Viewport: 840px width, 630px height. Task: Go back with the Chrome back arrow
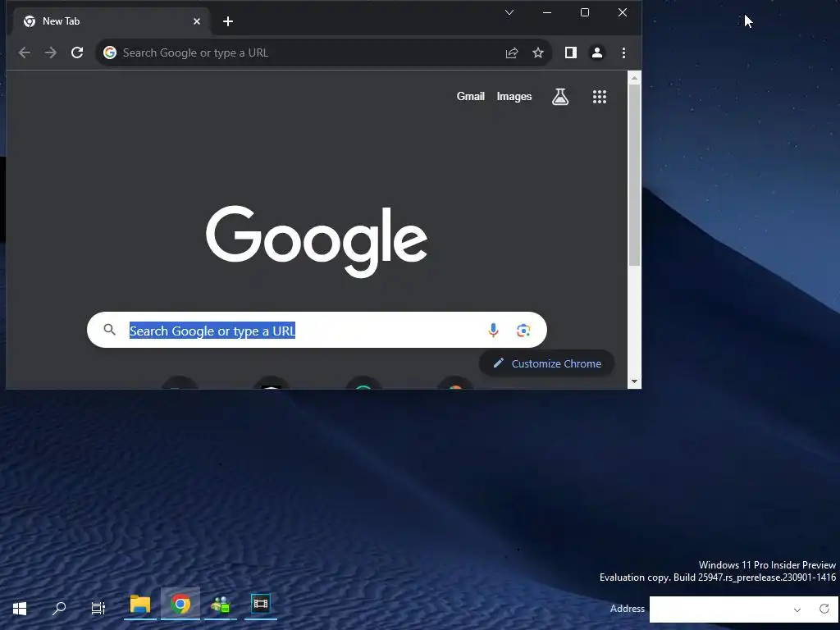(24, 52)
